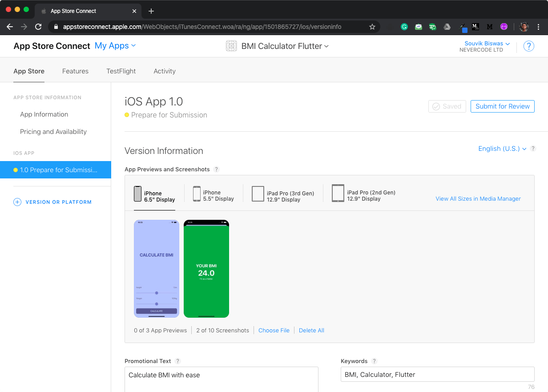Image resolution: width=548 pixels, height=392 pixels.
Task: Click the '0 of 3 App Previews' text
Action: click(161, 331)
